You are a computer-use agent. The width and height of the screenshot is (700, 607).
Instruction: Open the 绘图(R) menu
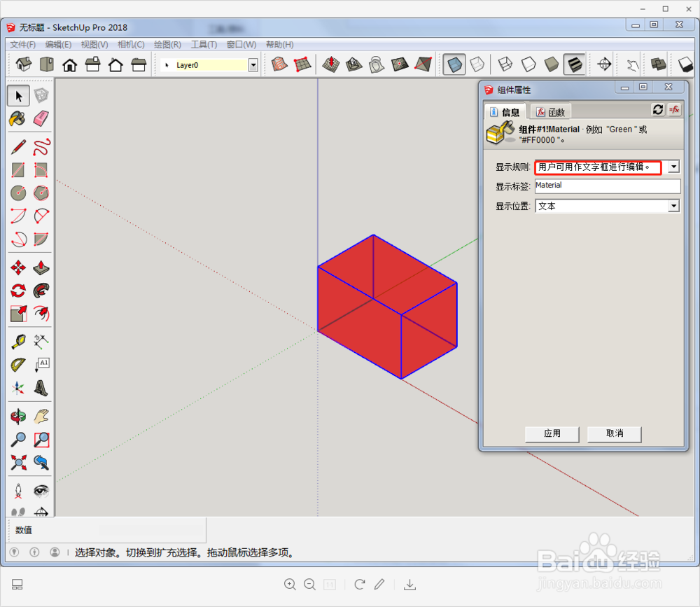coord(167,45)
